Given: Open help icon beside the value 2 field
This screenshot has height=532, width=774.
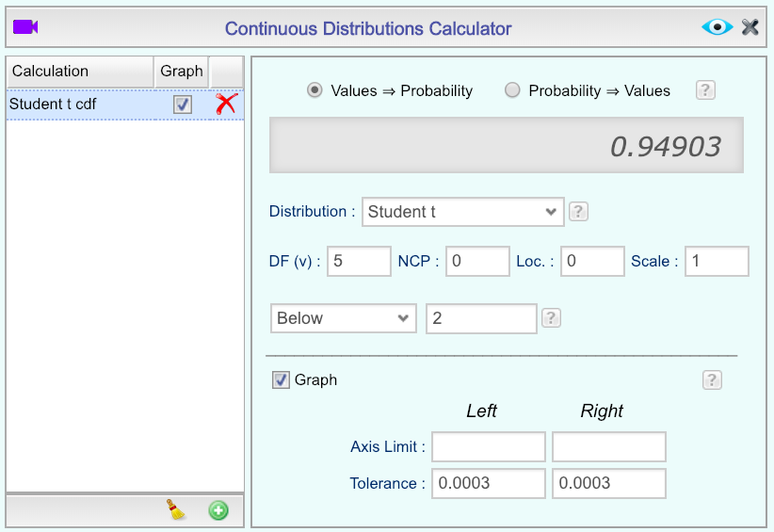Looking at the screenshot, I should click(x=552, y=318).
